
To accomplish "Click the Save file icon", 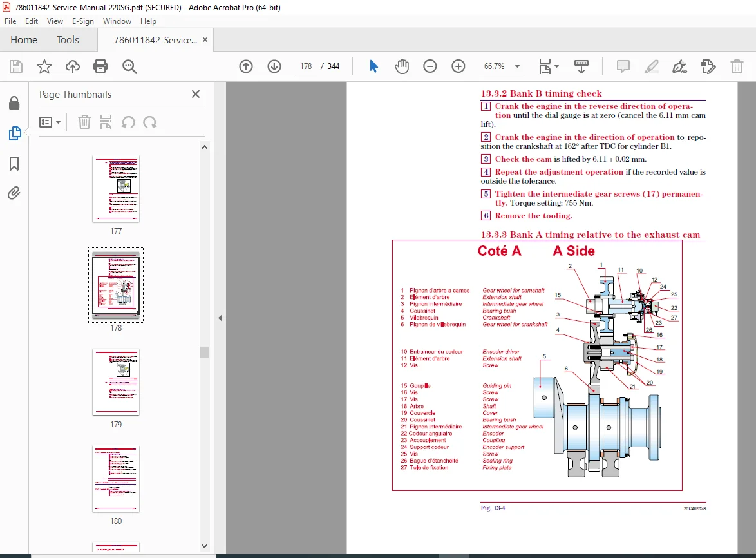I will click(16, 66).
